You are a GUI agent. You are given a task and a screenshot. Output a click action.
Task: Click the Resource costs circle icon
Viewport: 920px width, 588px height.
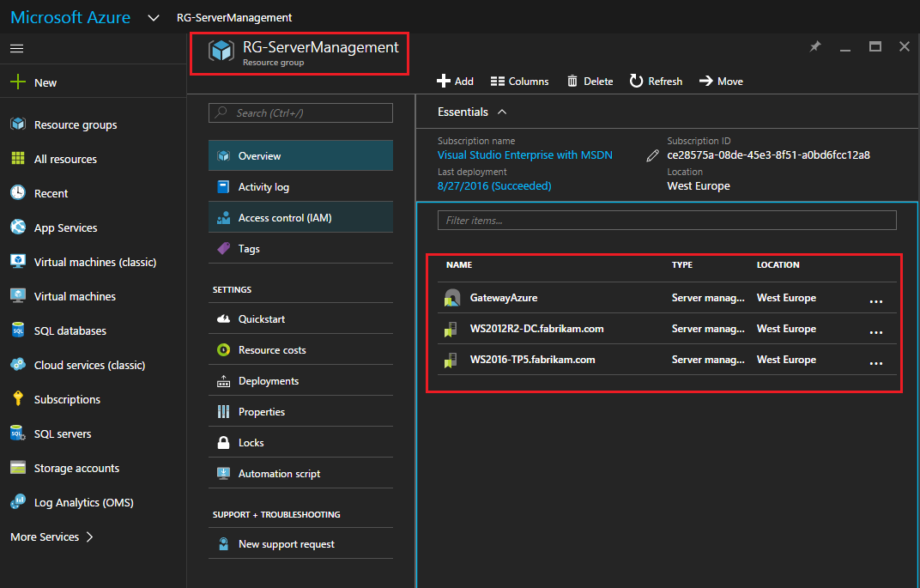[223, 349]
